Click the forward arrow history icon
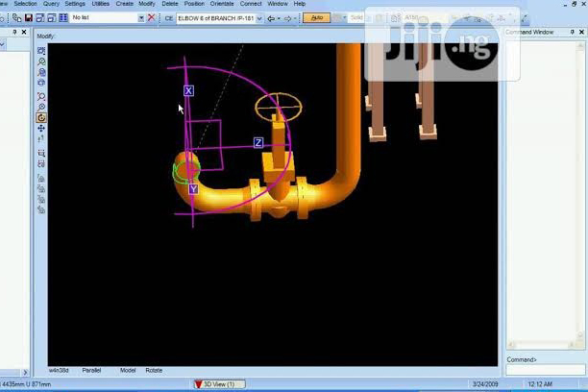This screenshot has width=588, height=392. tap(287, 18)
